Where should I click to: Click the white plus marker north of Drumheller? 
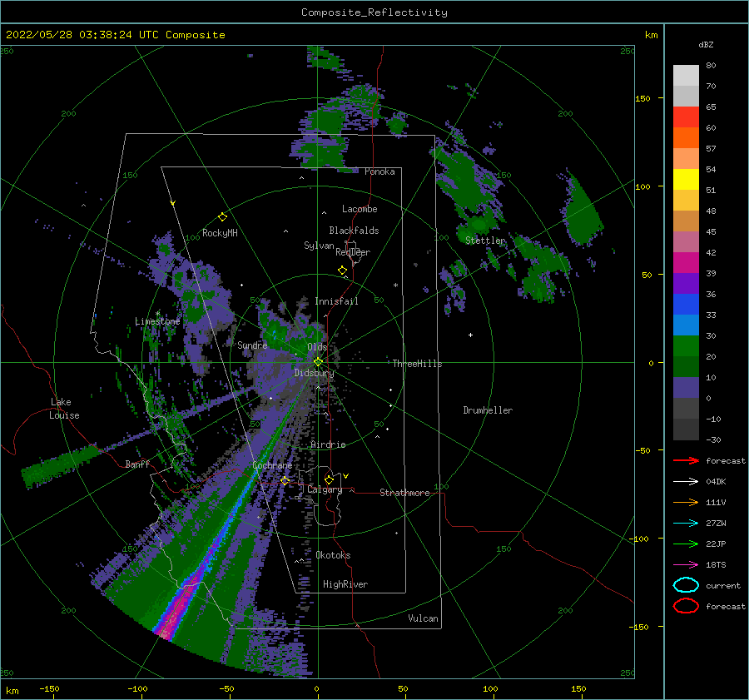coord(470,335)
